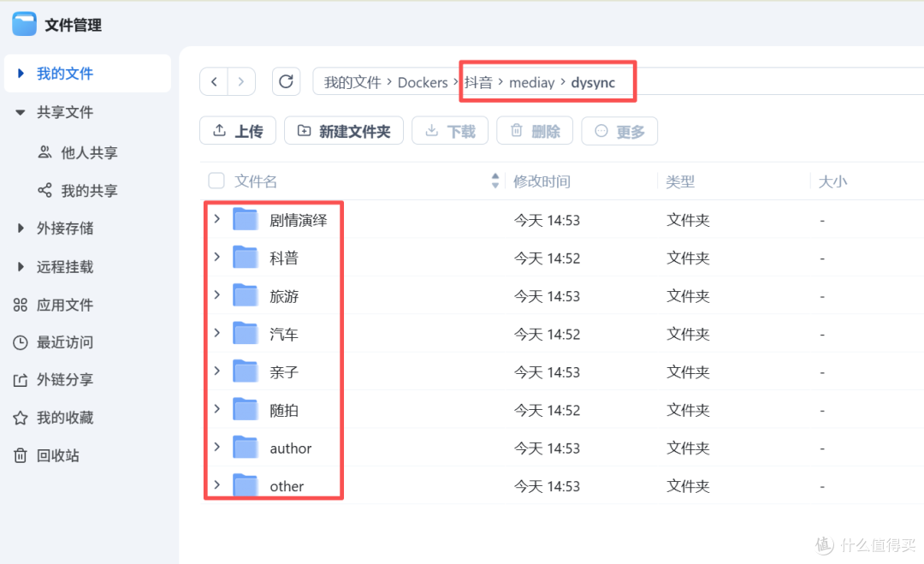Viewport: 924px width, 564px height.
Task: Select the folder name 随拍
Action: [284, 410]
